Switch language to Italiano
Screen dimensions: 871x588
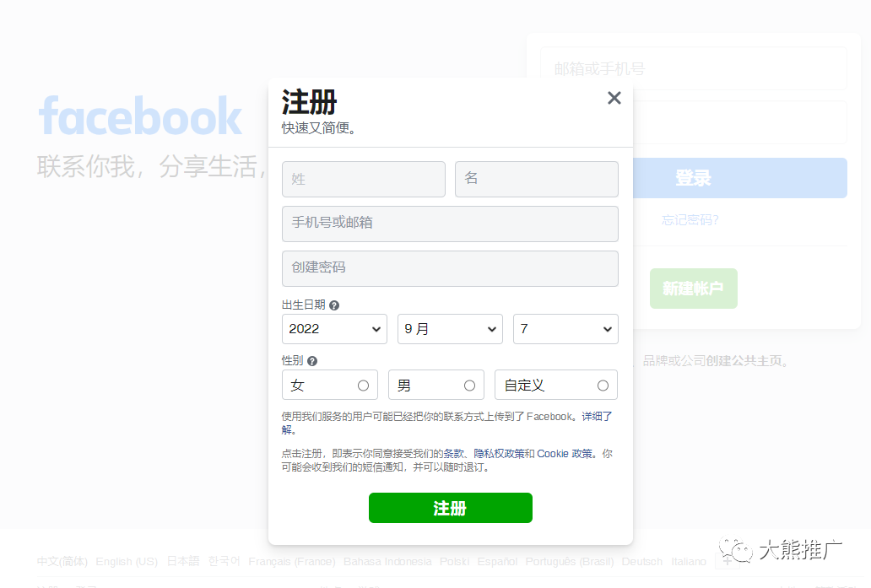coord(688,561)
